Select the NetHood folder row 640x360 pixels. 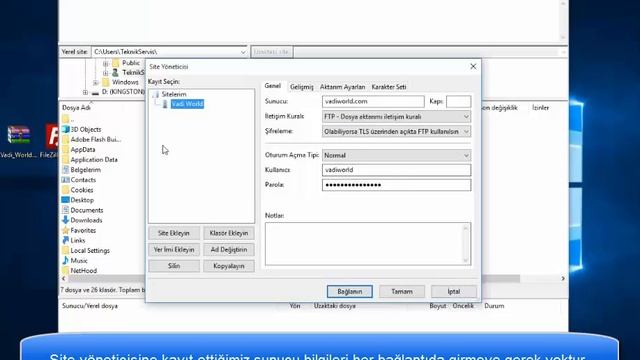click(x=83, y=271)
